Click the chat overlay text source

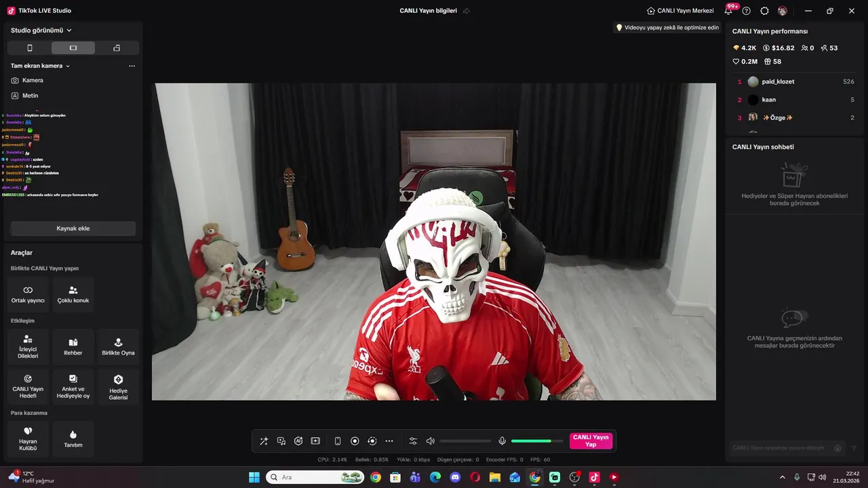[x=51, y=154]
